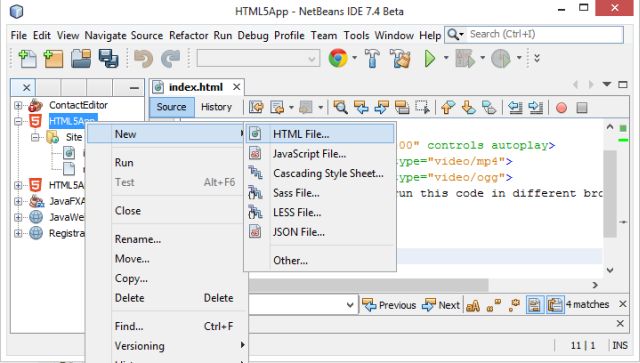Select HTML File from New submenu
Screen dimensions: 640x363
tap(320, 134)
